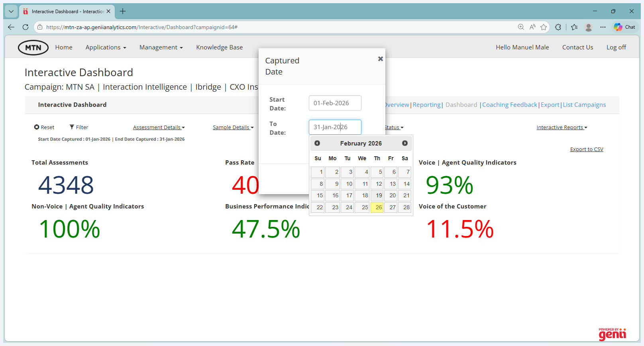The height and width of the screenshot is (346, 644).
Task: Open Copilot Chat in browser
Action: (x=624, y=27)
